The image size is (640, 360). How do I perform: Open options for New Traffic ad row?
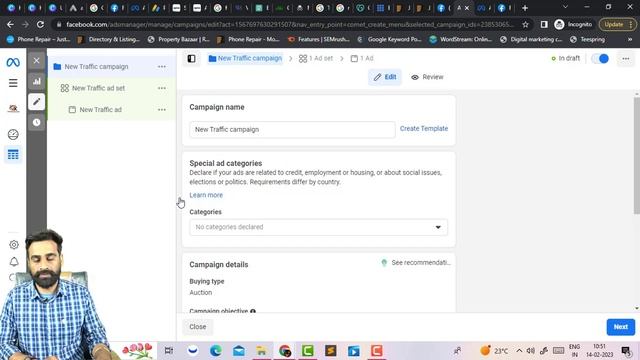pyautogui.click(x=162, y=110)
